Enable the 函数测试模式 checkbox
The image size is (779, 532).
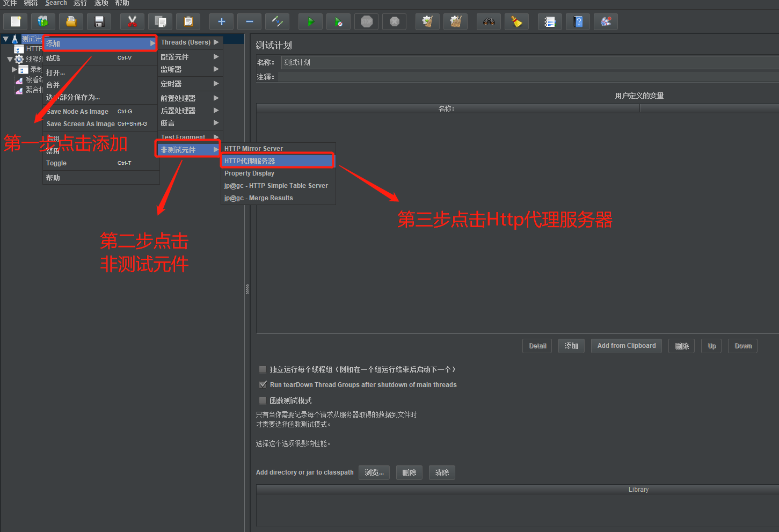point(263,400)
